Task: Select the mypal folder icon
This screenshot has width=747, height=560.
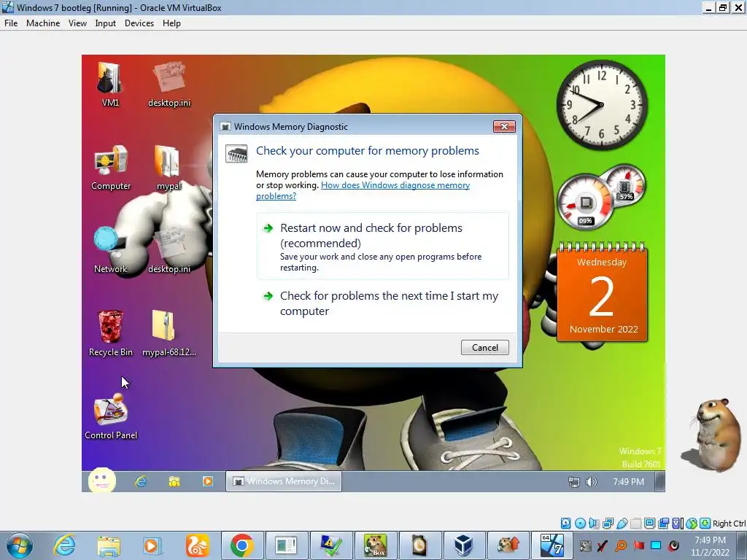Action: [x=169, y=167]
